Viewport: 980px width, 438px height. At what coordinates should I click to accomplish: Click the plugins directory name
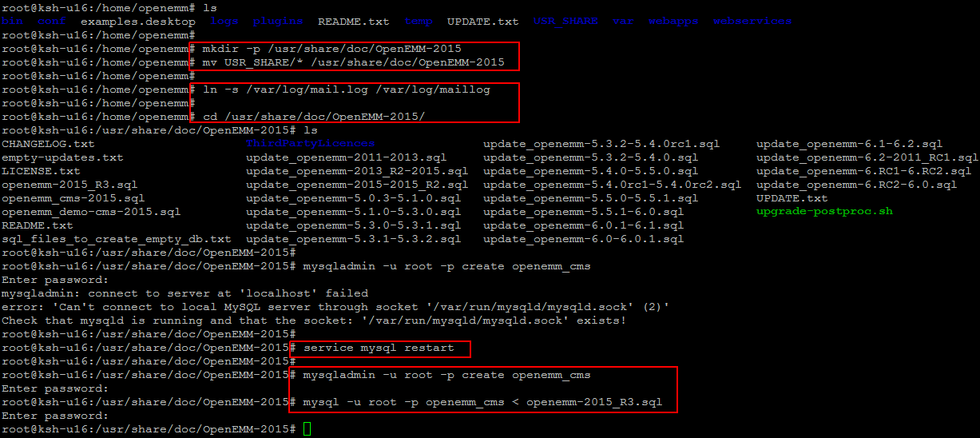(x=278, y=22)
